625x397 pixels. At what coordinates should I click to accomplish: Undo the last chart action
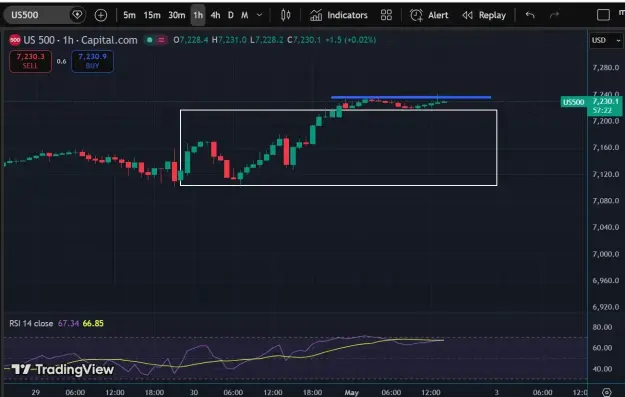click(x=530, y=15)
